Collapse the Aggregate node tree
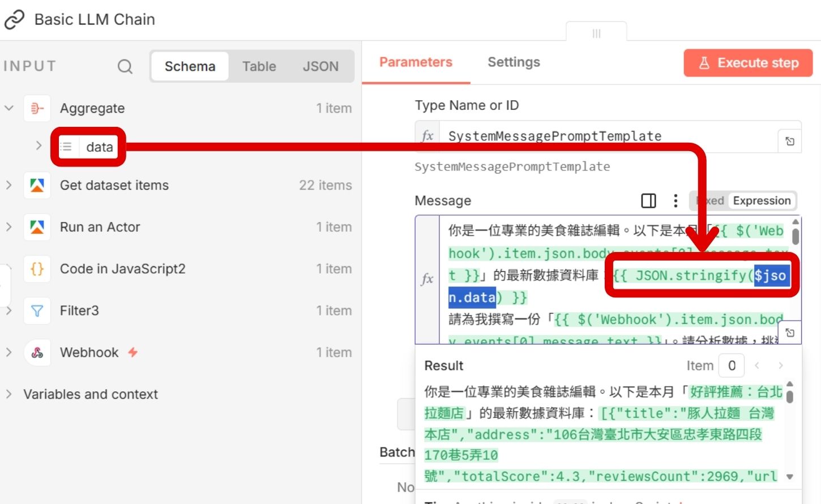 [x=9, y=108]
